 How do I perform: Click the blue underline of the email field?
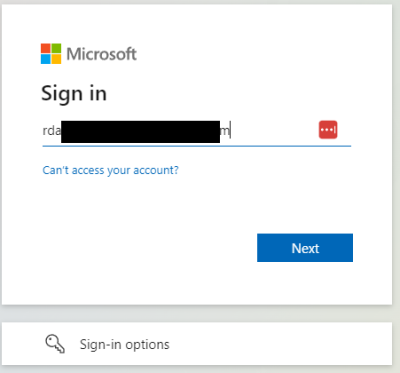click(197, 146)
